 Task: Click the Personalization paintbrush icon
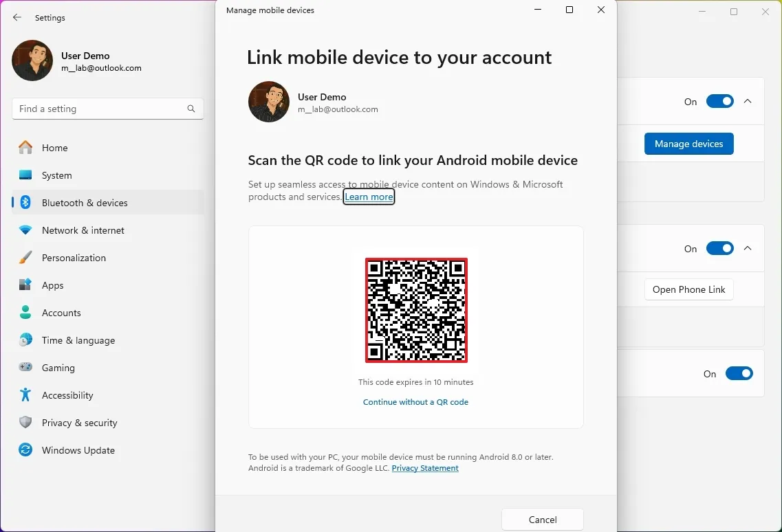tap(25, 258)
